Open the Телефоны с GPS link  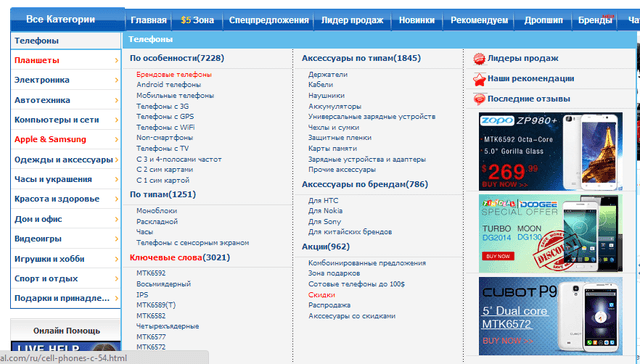coord(165,117)
